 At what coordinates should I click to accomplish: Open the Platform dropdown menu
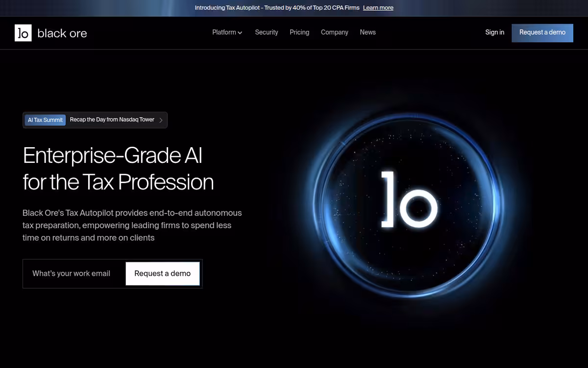[x=227, y=32]
